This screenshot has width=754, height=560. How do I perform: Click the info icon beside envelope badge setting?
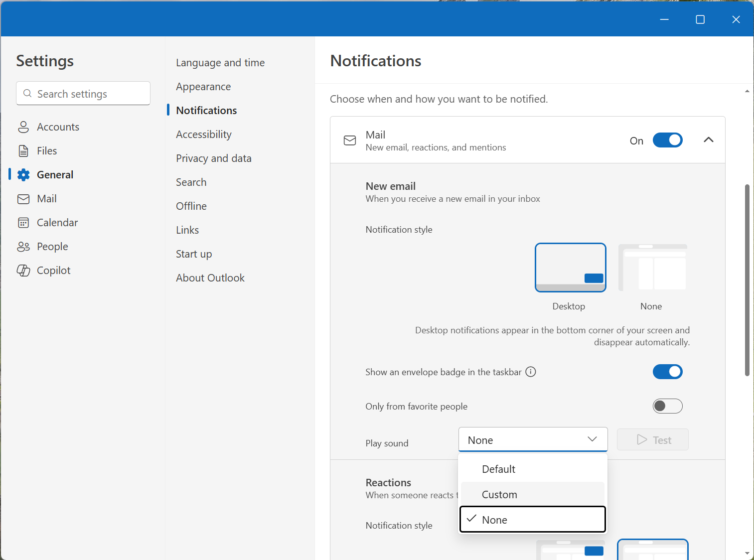531,372
